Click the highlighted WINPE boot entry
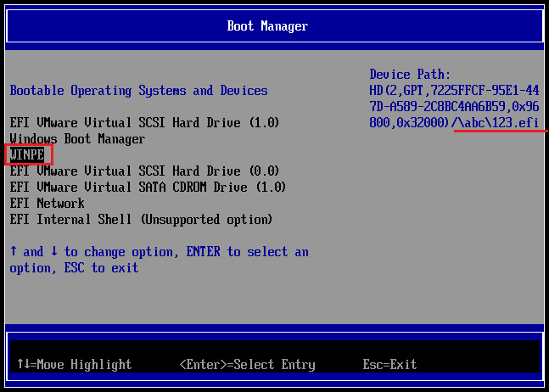 point(27,155)
